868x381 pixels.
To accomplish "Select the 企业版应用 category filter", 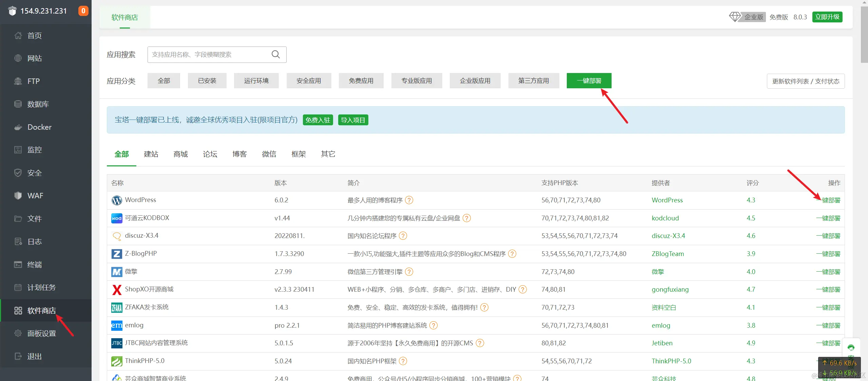I will (475, 80).
